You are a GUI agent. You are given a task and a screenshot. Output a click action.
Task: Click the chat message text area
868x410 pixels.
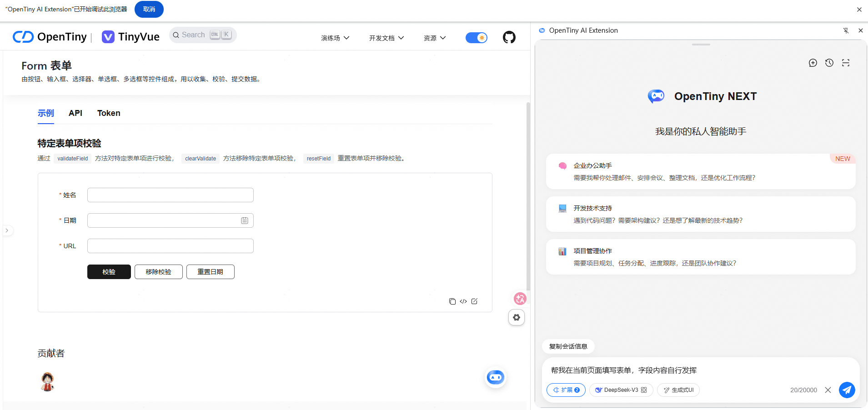[x=701, y=370]
